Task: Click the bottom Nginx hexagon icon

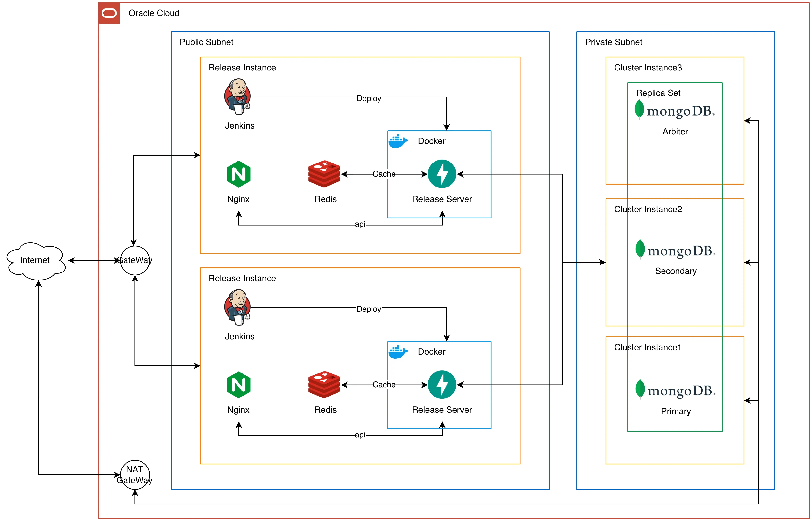Action: (x=238, y=385)
